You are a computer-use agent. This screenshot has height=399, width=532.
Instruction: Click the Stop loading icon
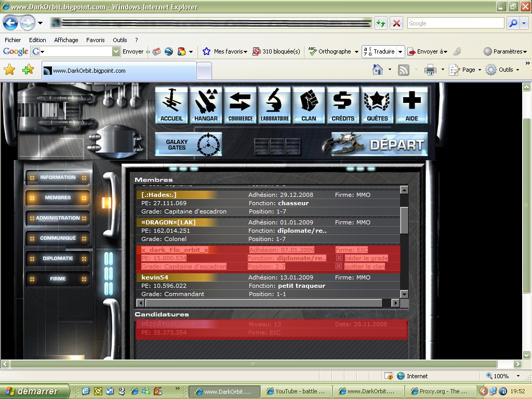click(396, 23)
